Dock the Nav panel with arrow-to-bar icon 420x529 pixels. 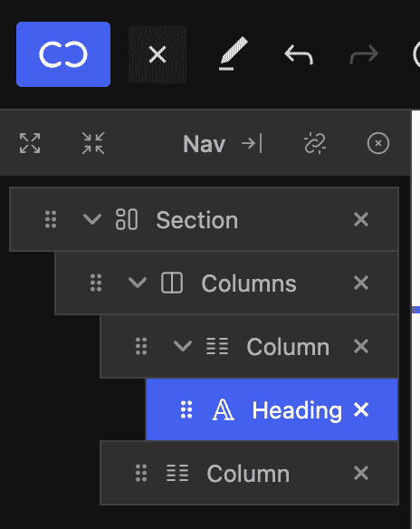252,144
